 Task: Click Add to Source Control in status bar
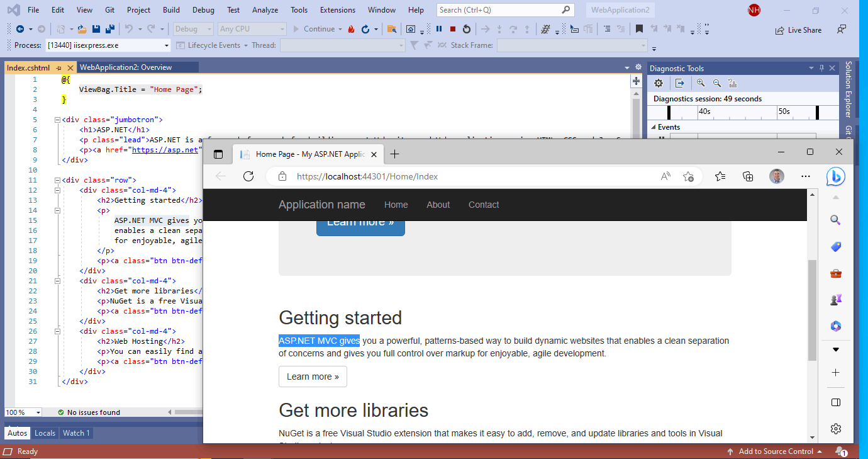[775, 451]
